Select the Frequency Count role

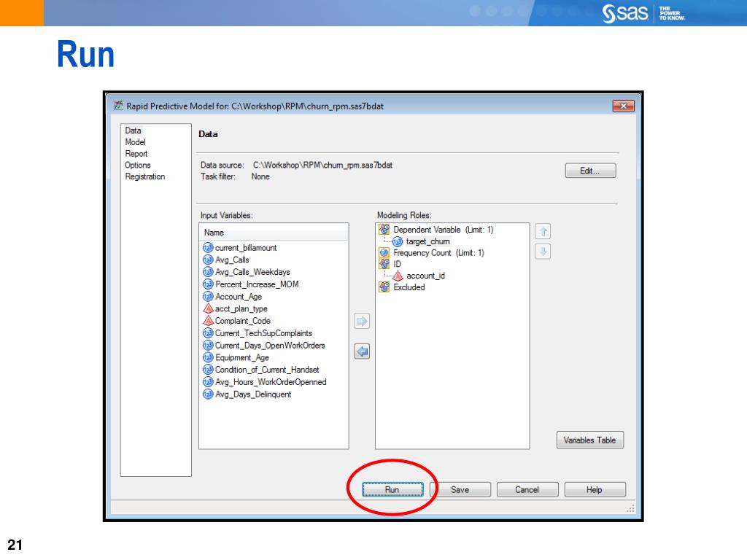click(438, 252)
